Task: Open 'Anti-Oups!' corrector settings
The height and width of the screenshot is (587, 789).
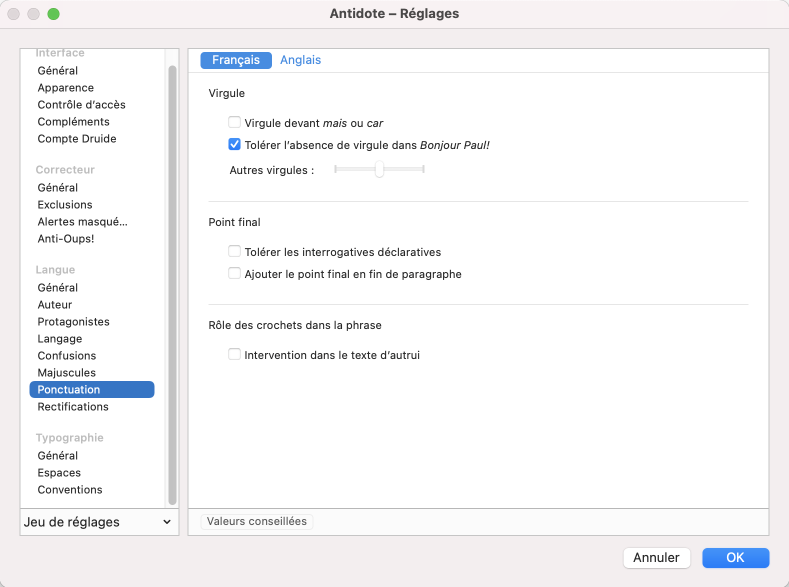Action: pos(66,239)
